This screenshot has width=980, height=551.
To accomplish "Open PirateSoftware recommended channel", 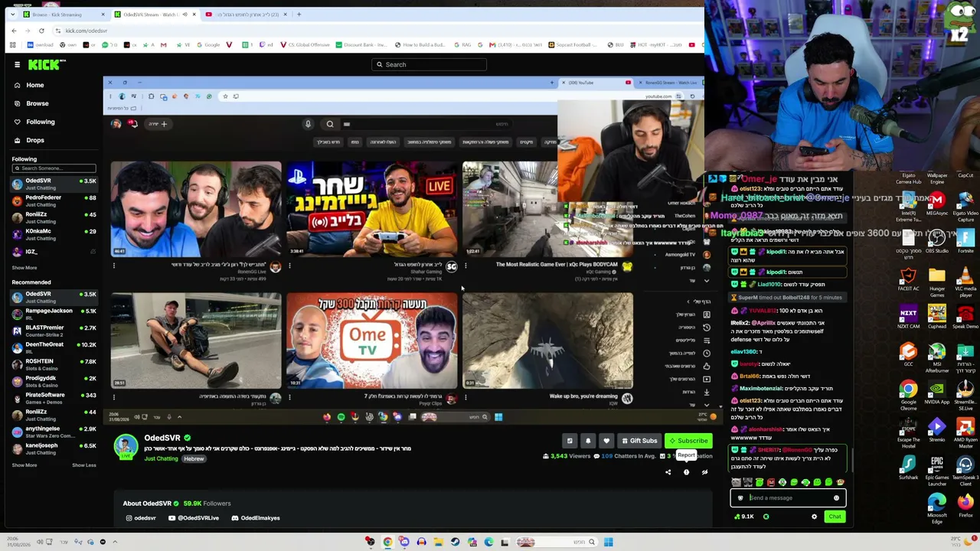I will point(54,398).
